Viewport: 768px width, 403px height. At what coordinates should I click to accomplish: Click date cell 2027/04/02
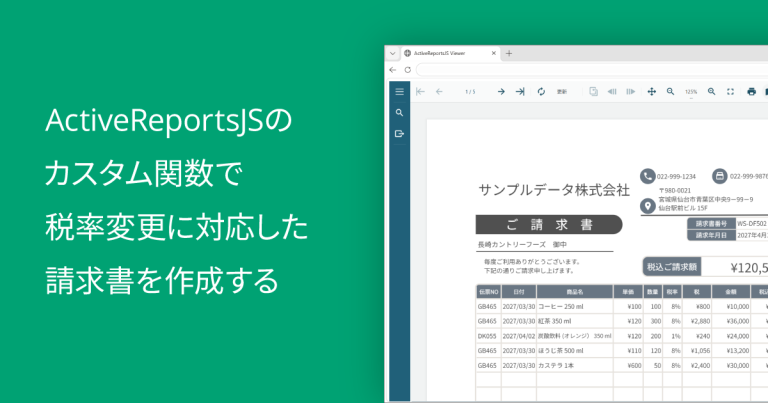(x=519, y=336)
